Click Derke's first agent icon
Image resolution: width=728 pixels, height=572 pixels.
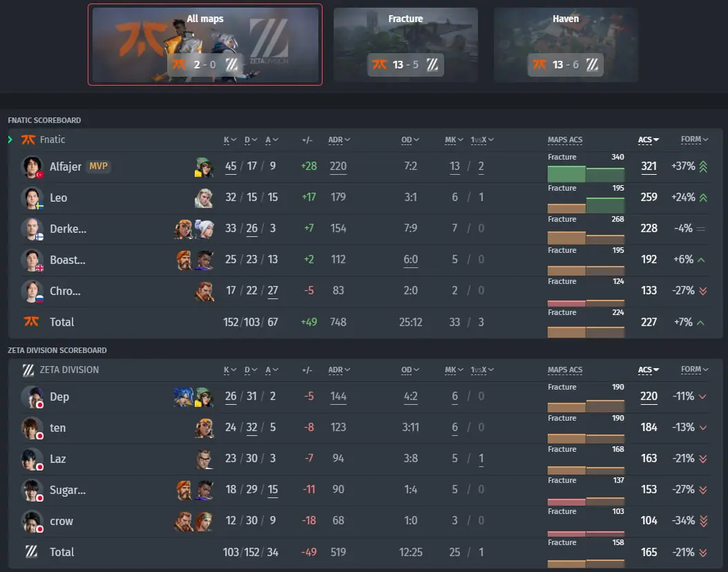(x=184, y=229)
